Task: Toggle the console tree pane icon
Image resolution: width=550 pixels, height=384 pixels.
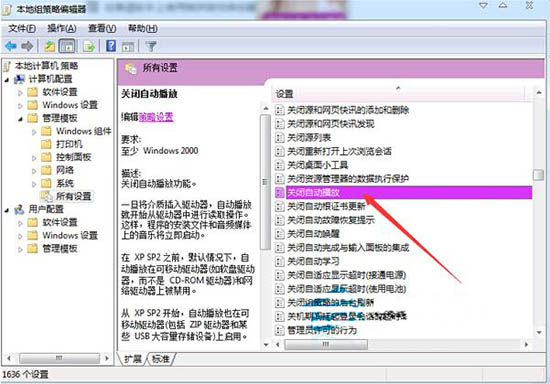Action: pyautogui.click(x=67, y=46)
